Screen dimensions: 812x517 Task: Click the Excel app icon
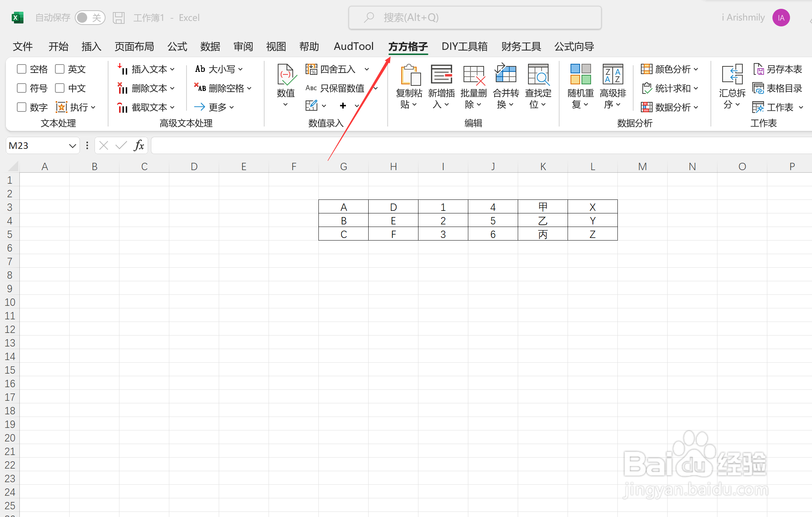pos(18,18)
